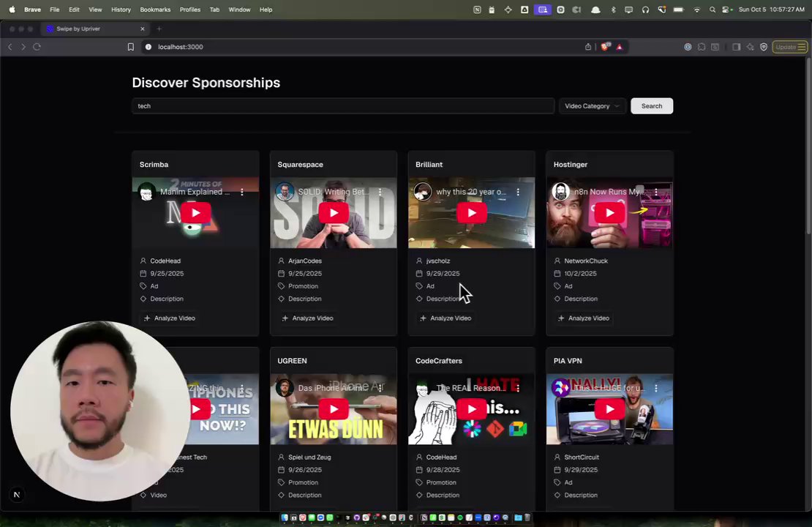Click Analyze Video on Squarespace card
Screen dimensions: 812x527
coord(307,318)
